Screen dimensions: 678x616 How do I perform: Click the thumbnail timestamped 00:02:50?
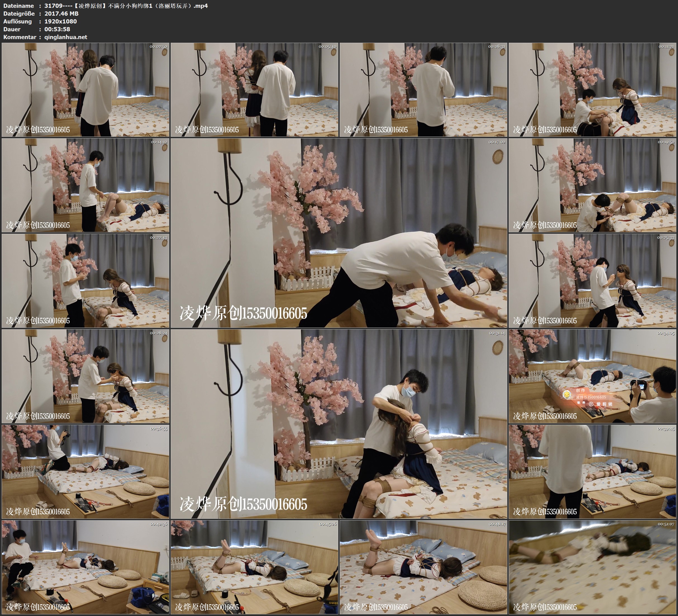pos(85,90)
